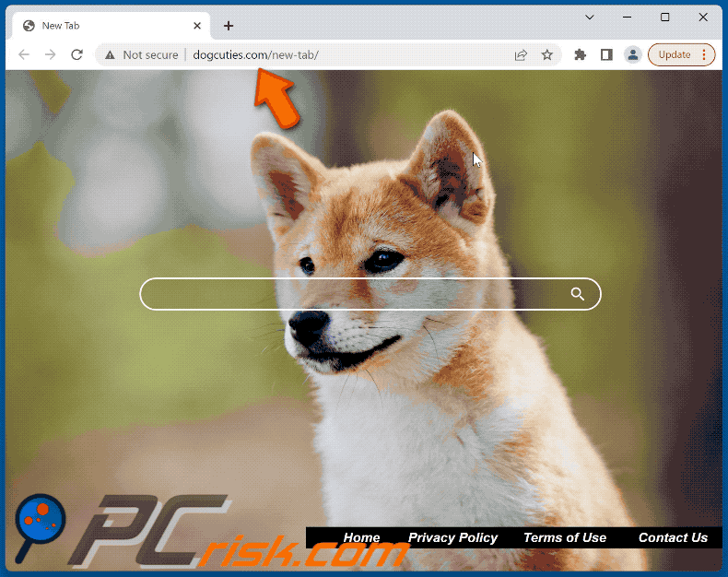This screenshot has width=728, height=577.
Task: Go back with the browser back arrow
Action: [24, 54]
